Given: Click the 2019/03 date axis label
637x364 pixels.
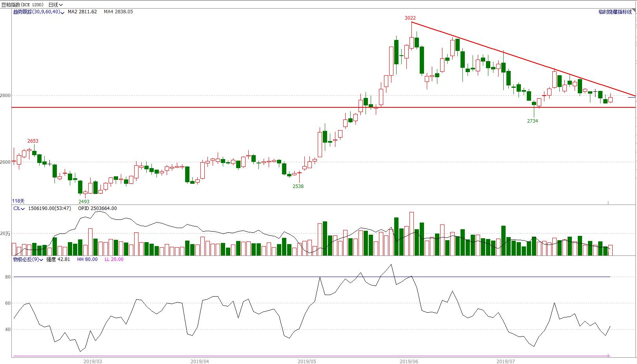Looking at the screenshot, I should pyautogui.click(x=93, y=361).
